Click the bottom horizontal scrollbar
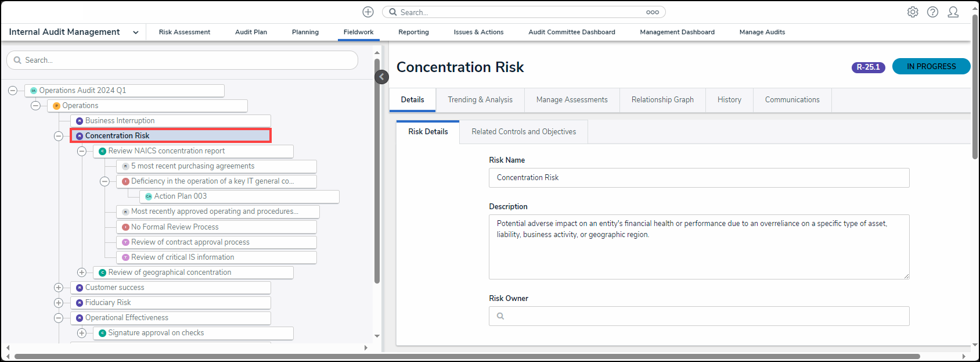 point(464,356)
